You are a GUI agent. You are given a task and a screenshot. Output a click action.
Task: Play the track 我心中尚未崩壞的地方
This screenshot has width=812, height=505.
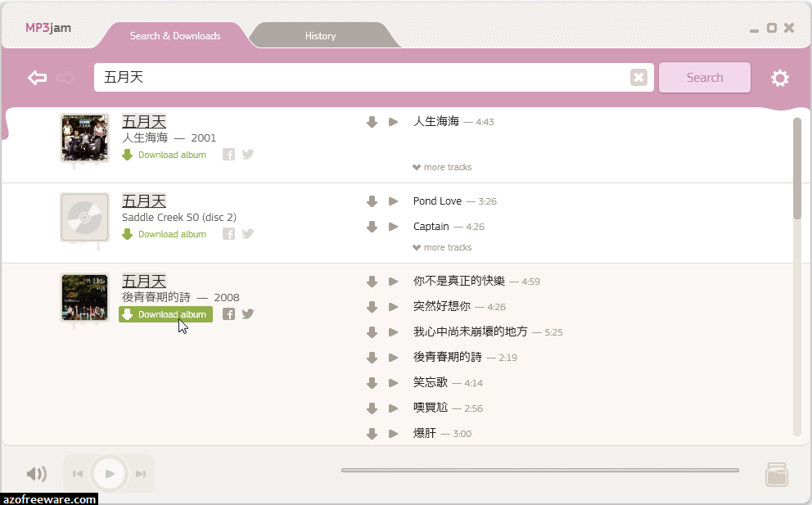(394, 332)
